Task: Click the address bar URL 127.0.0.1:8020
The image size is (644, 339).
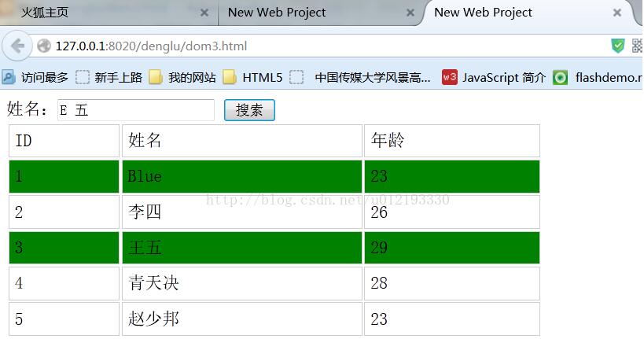Action: [151, 46]
